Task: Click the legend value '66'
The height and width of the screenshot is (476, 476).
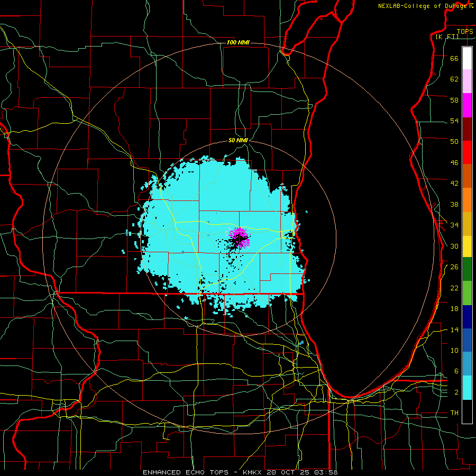Action: (x=454, y=58)
